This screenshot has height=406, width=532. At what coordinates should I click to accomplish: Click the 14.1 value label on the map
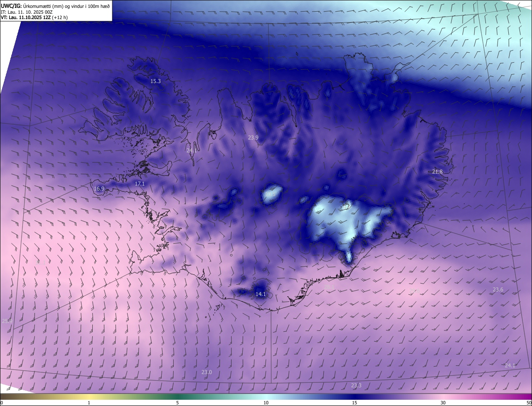pos(260,294)
